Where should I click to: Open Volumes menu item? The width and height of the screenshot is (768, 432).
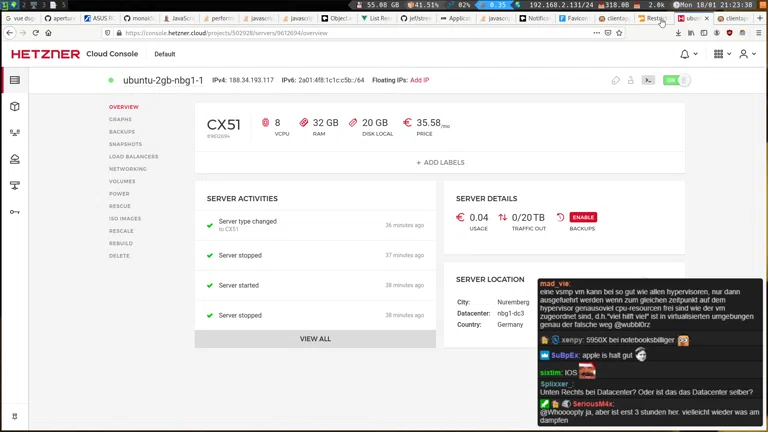(x=122, y=181)
